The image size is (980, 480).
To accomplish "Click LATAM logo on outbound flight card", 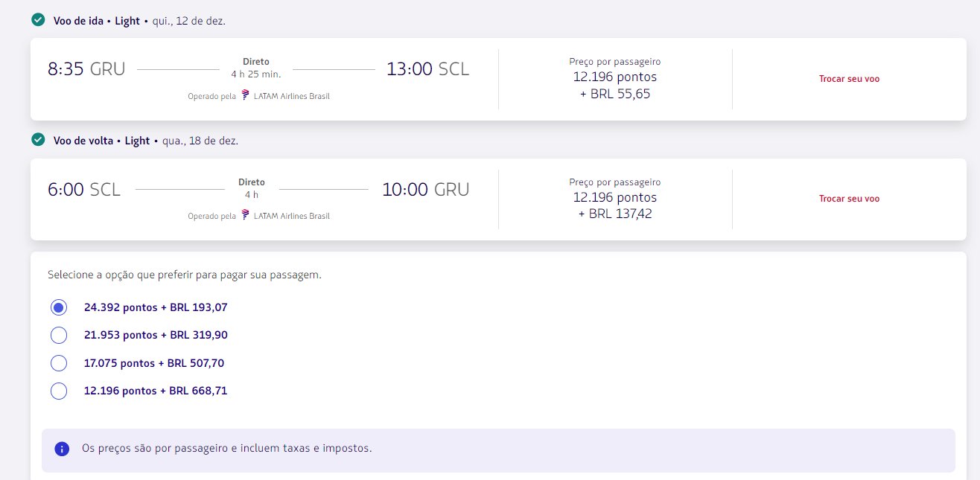I will [246, 95].
